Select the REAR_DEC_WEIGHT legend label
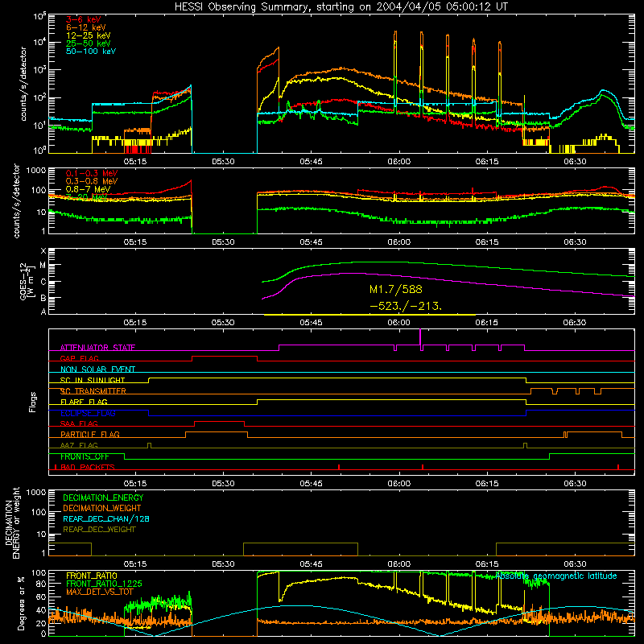This screenshot has height=644, width=644. click(99, 530)
